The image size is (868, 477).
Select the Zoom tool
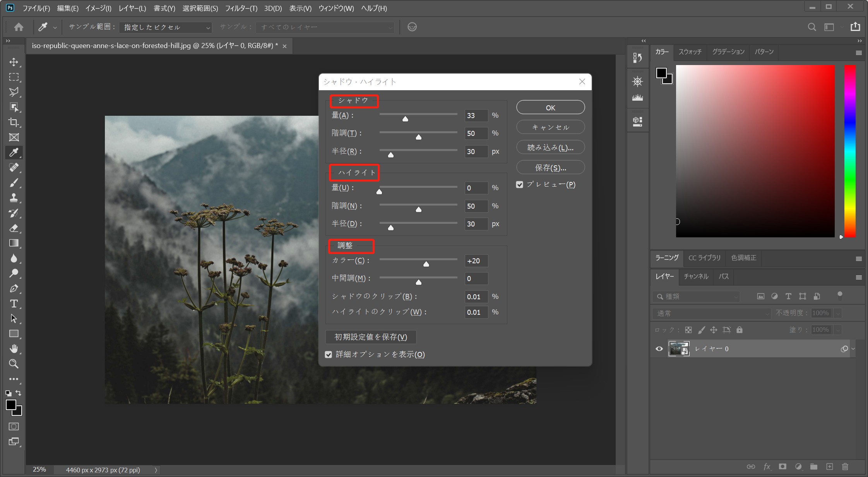click(x=14, y=364)
